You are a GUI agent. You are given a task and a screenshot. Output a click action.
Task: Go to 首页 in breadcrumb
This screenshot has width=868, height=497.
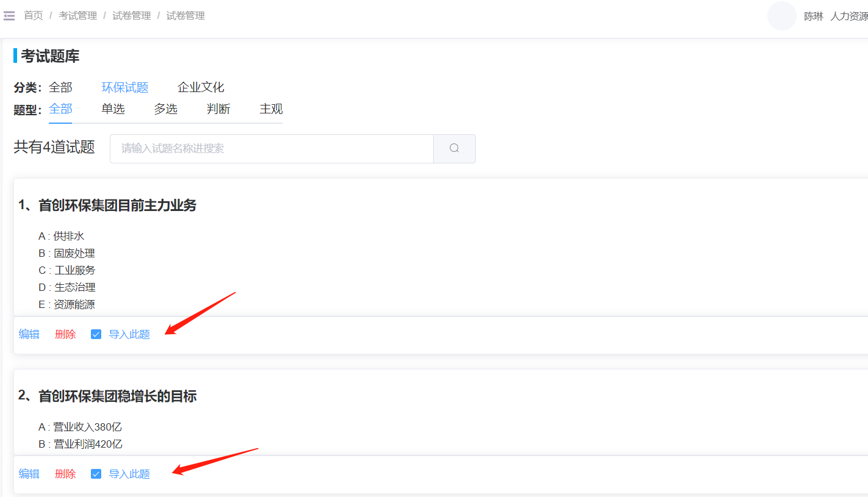(34, 16)
